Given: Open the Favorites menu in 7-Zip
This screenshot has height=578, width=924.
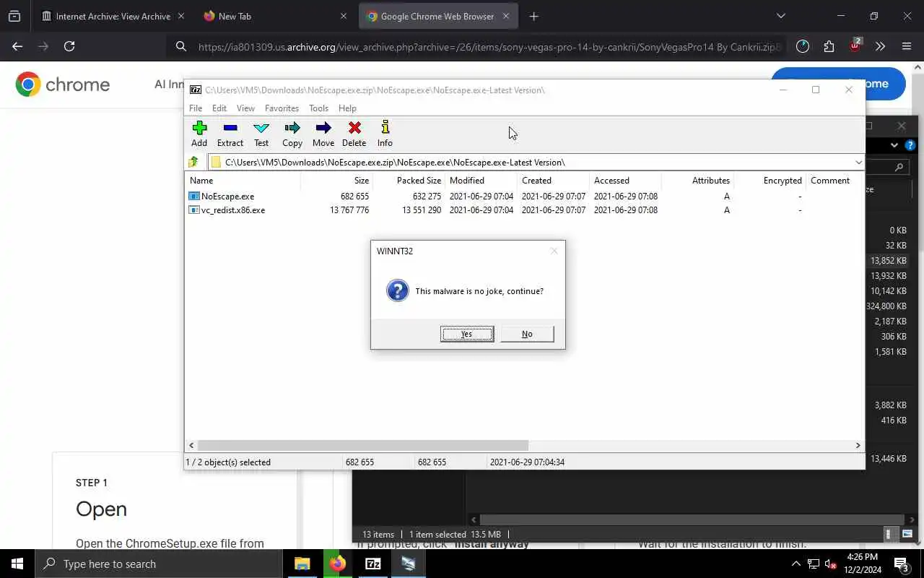Looking at the screenshot, I should (x=282, y=108).
